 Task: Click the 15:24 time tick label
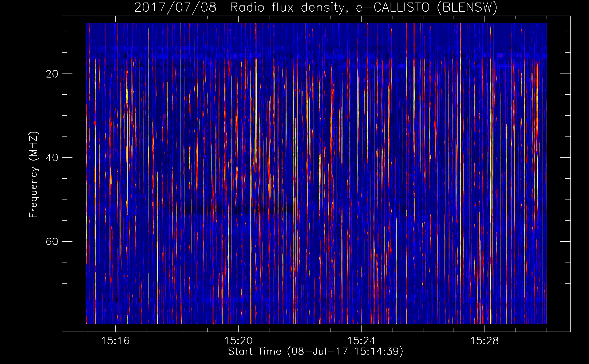361,341
